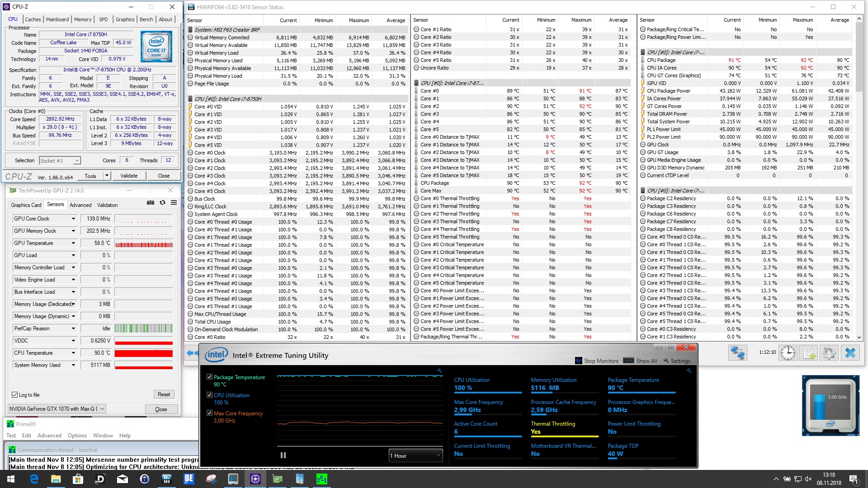Click the Reset button in GPU-Z

(164, 394)
